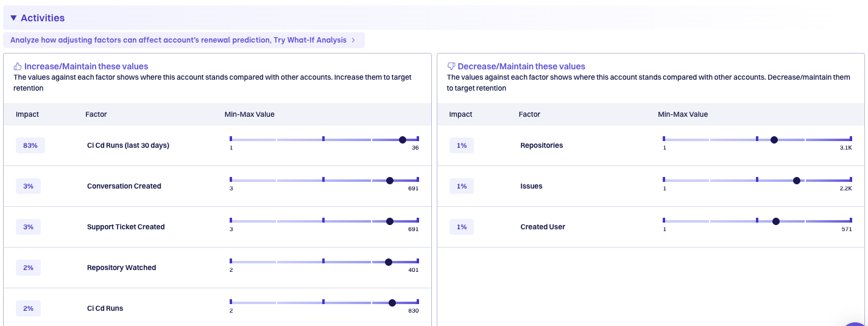Click 'Repositories' factor name
This screenshot has height=326, width=868.
point(542,145)
